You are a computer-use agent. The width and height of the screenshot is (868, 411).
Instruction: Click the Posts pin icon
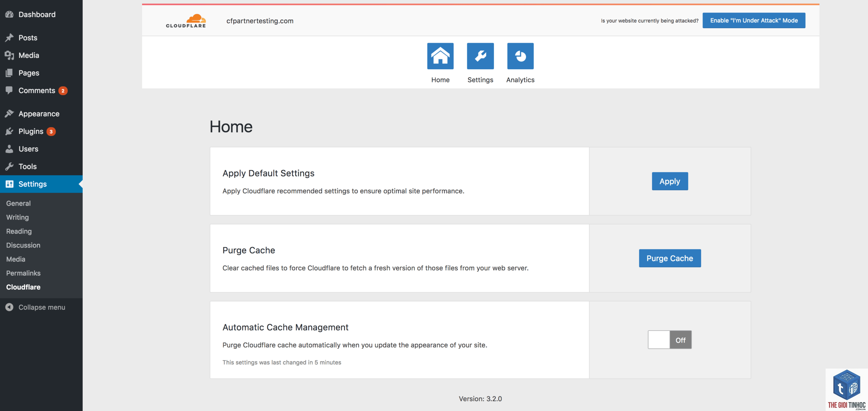(9, 37)
